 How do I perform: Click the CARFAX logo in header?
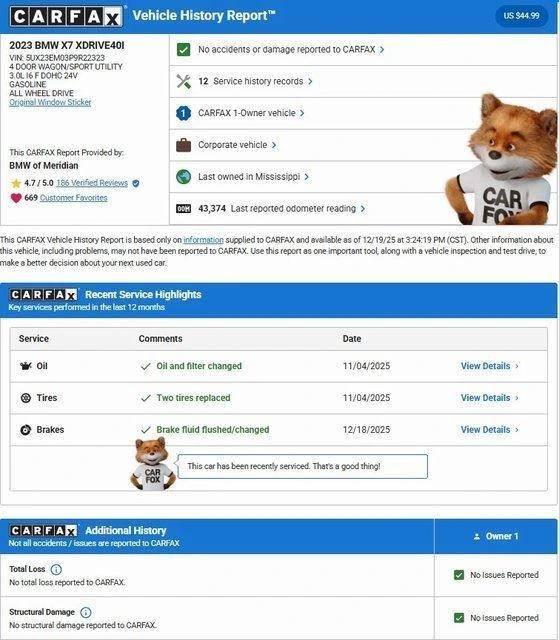(66, 17)
